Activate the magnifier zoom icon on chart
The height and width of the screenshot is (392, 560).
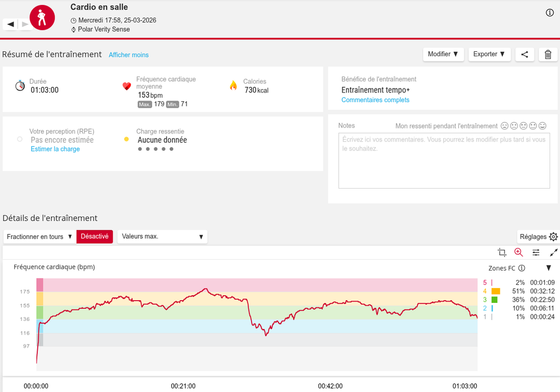coord(518,252)
